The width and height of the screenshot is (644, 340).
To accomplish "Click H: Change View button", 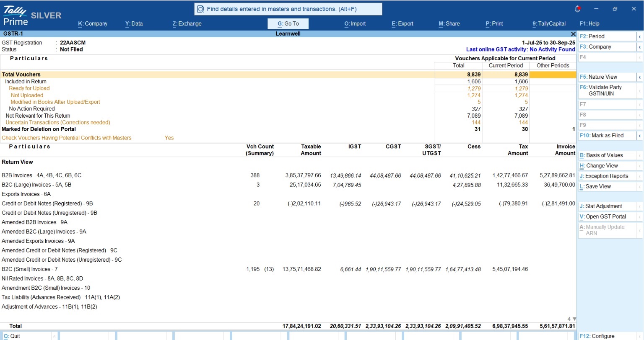I will (x=608, y=165).
